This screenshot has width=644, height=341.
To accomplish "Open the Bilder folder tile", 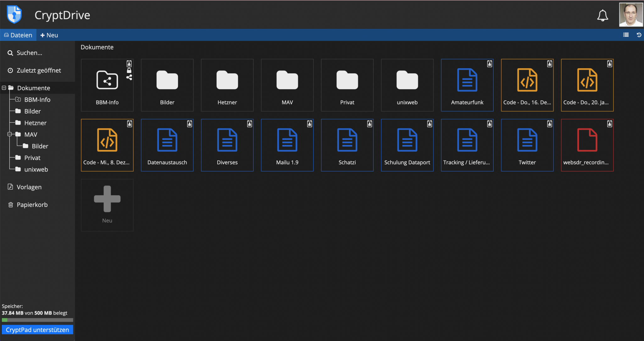I will [x=167, y=85].
